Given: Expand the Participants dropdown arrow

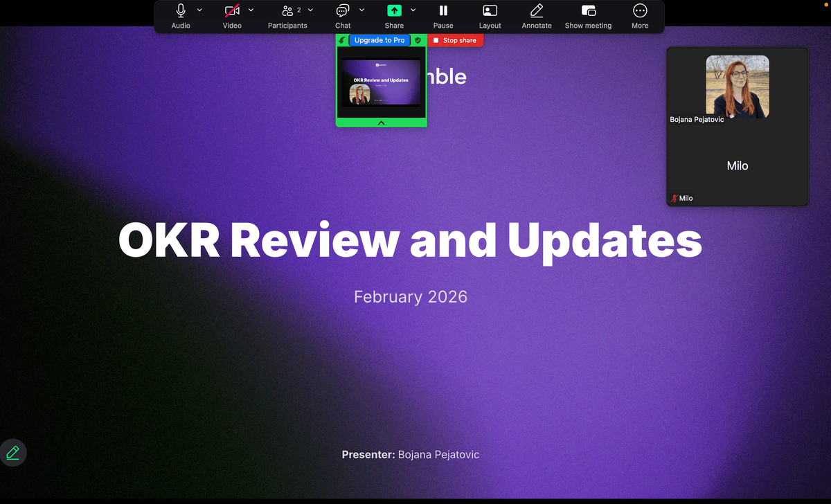Looking at the screenshot, I should (x=310, y=10).
